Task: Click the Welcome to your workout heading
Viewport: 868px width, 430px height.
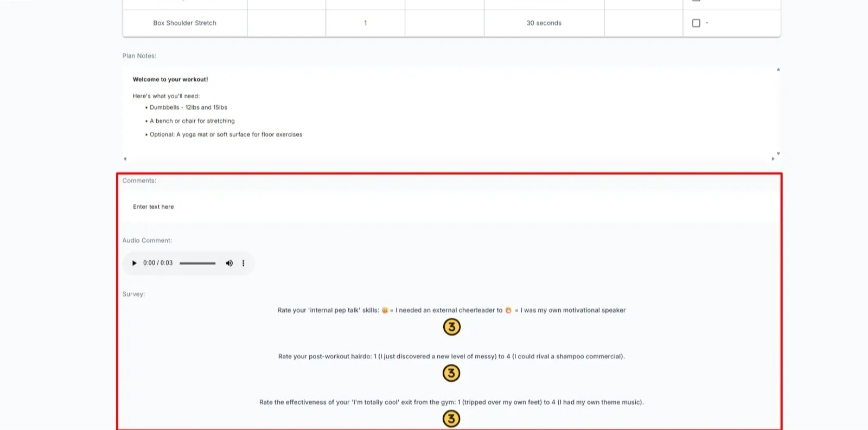Action: point(170,79)
